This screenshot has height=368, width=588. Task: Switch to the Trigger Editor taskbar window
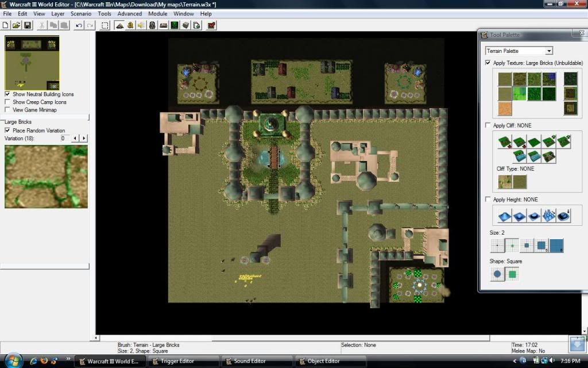click(183, 361)
